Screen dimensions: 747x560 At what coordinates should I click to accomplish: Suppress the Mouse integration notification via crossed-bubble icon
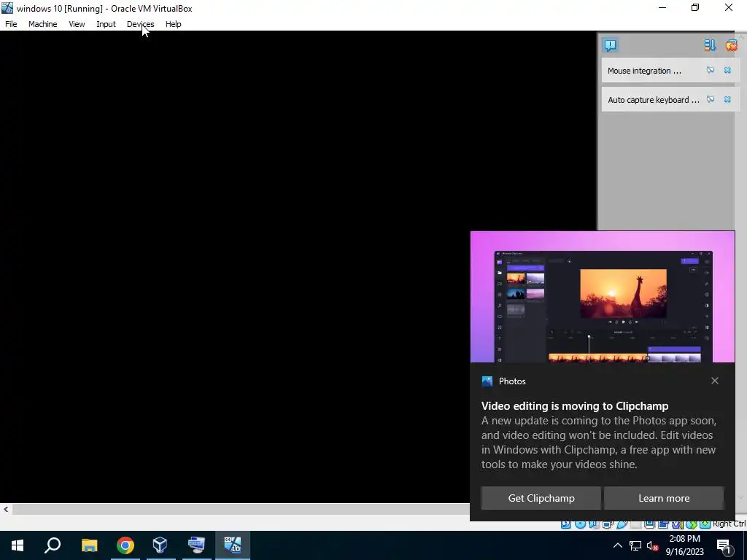click(x=711, y=71)
